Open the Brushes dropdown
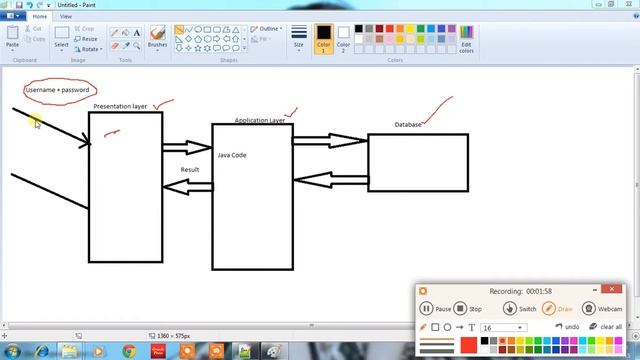The image size is (640, 360). [x=158, y=50]
